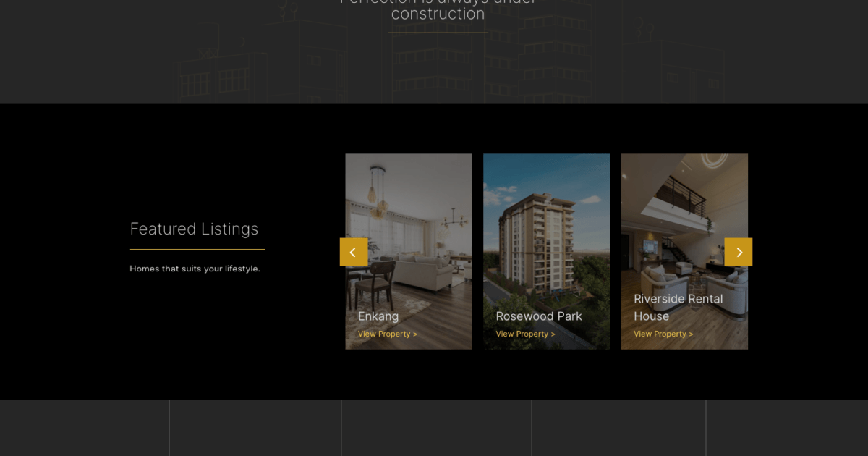Image resolution: width=868 pixels, height=456 pixels.
Task: Click the Featured Listings heading
Action: point(194,229)
